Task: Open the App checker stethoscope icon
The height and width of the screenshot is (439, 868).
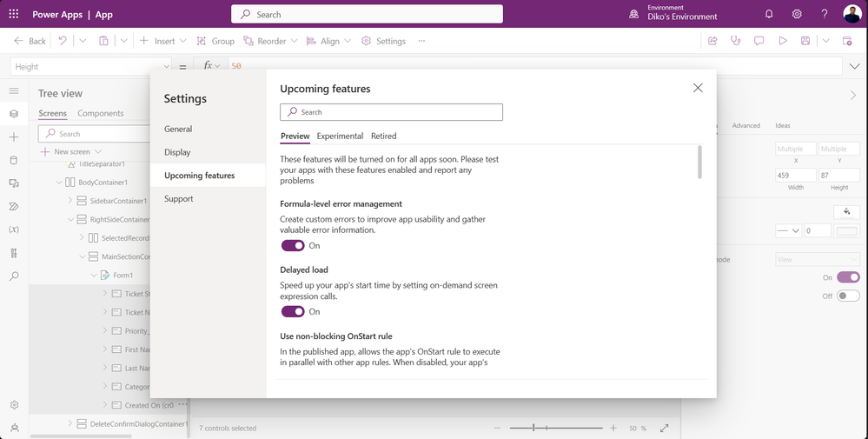Action: point(736,40)
